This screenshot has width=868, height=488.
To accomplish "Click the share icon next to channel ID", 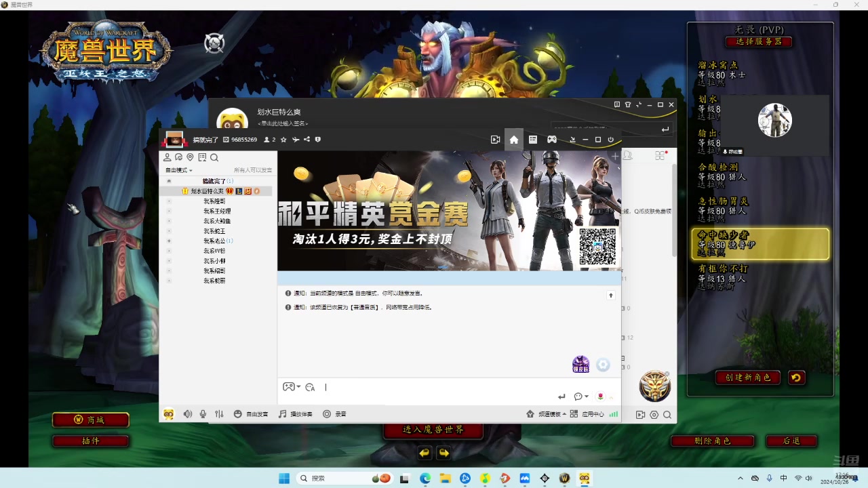I will tap(307, 140).
